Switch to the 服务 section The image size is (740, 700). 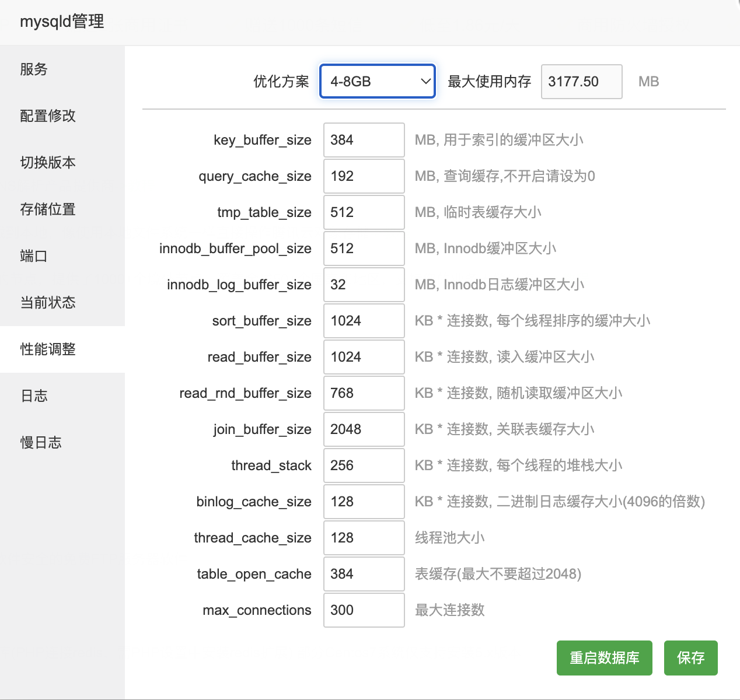[x=33, y=69]
